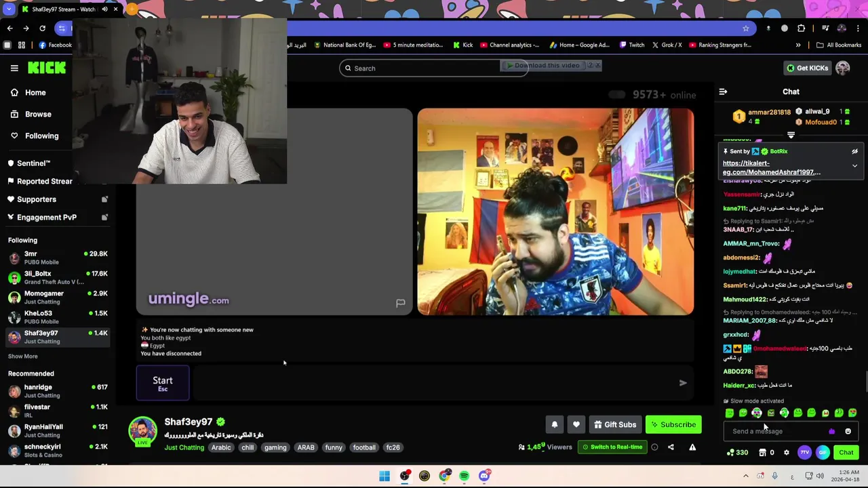Click the flag icon on umingle video
The image size is (868, 488).
[x=400, y=303]
